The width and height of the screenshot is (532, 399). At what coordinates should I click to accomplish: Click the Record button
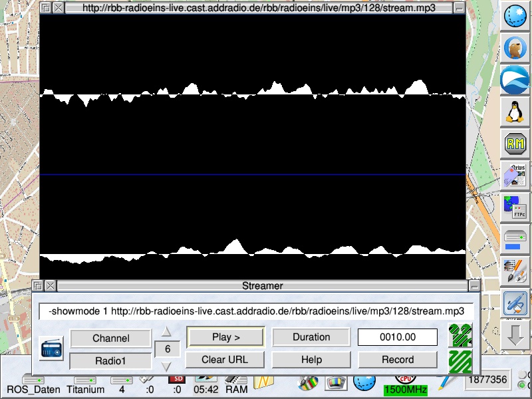point(398,360)
